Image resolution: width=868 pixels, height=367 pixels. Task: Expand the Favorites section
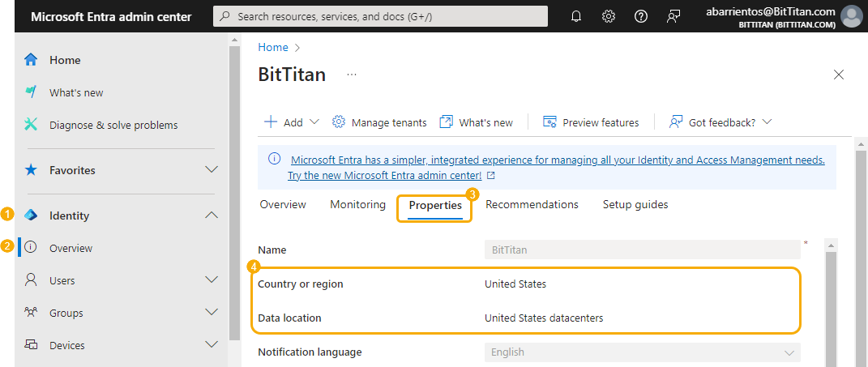(x=212, y=170)
